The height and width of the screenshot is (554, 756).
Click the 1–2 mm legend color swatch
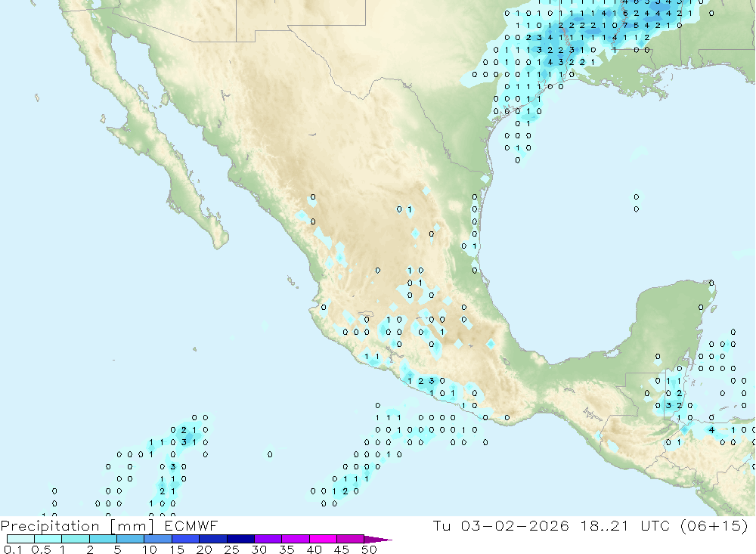pos(76,539)
